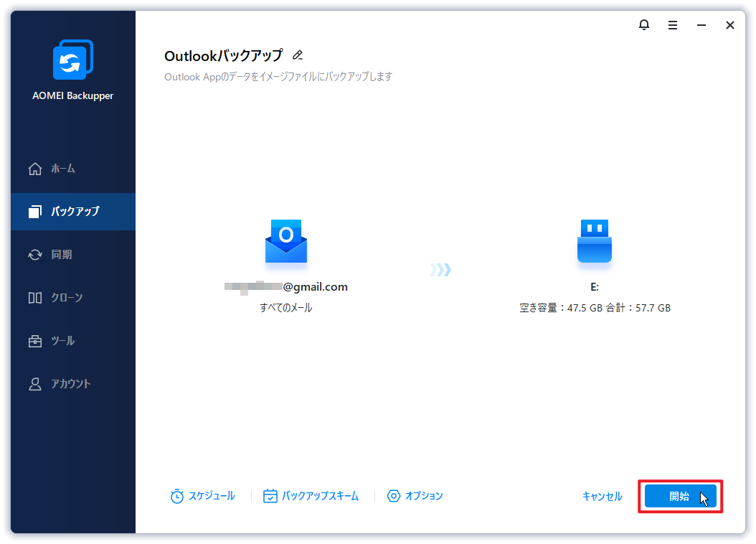Click the キャンセル cancel link
This screenshot has width=756, height=544.
pos(603,496)
